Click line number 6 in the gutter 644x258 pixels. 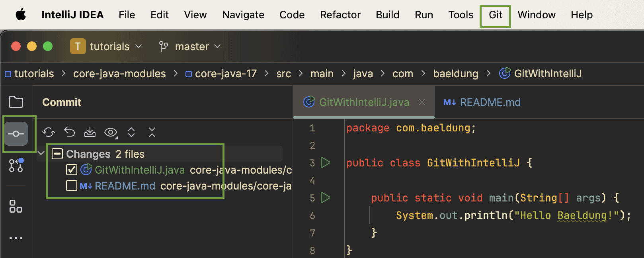(x=312, y=215)
